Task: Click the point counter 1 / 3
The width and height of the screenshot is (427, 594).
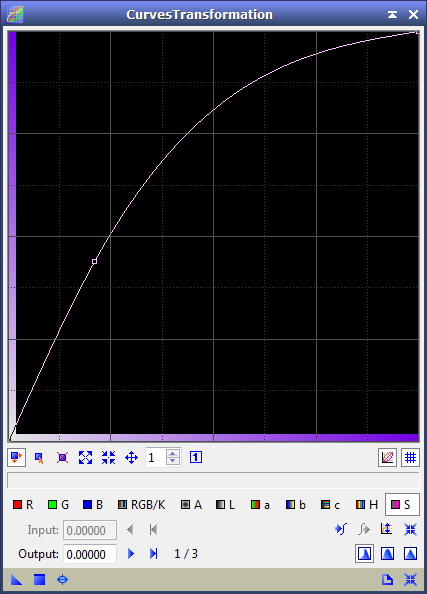Action: 186,554
